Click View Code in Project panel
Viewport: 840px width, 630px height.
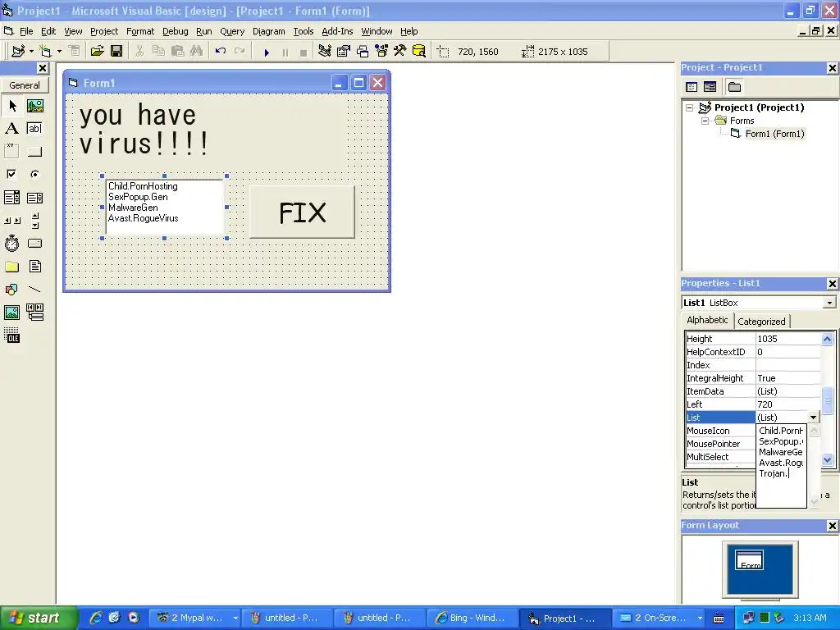coord(692,87)
